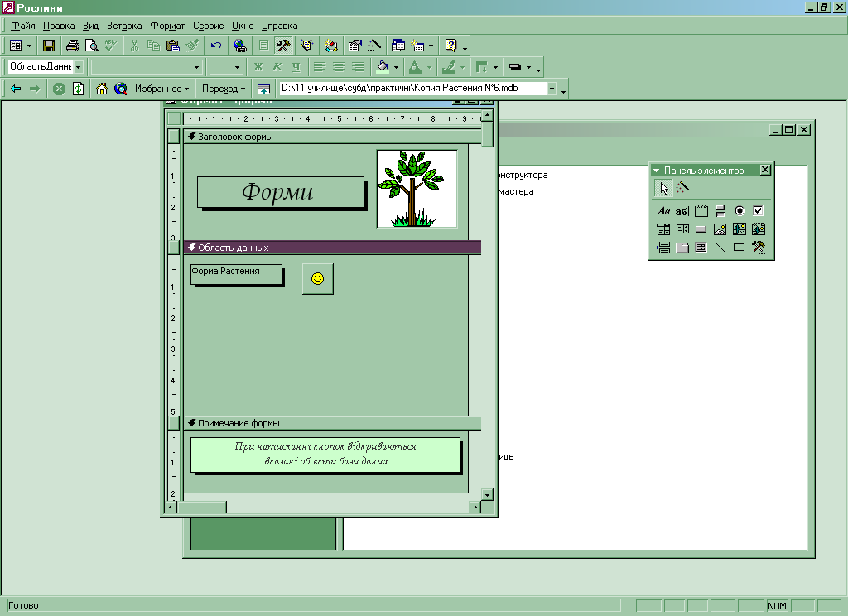Select the Page Break tool in toolbox

click(663, 248)
